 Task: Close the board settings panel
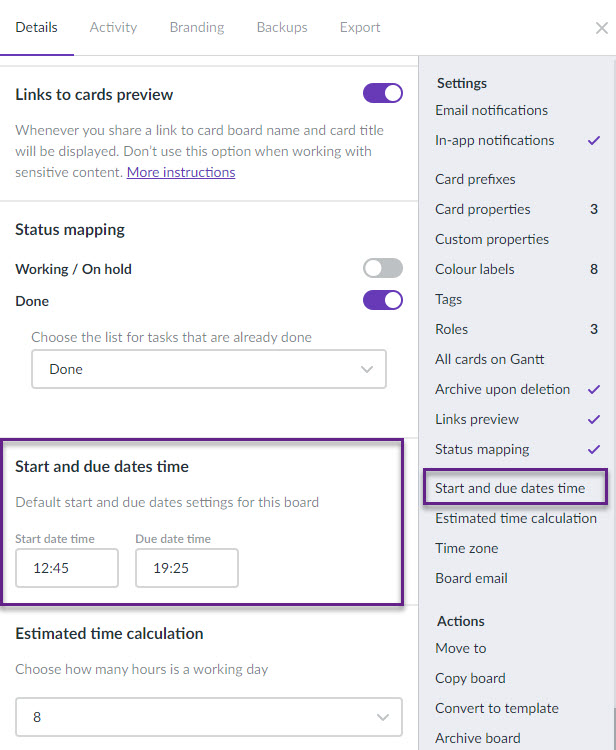click(601, 28)
